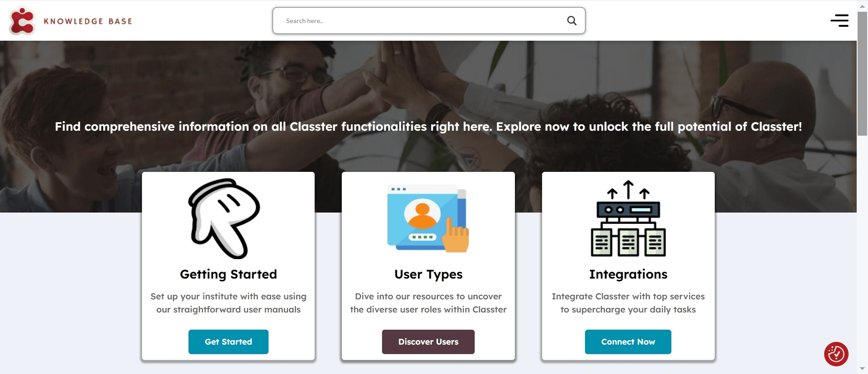
Task: Click the Integrations card description text
Action: 628,303
